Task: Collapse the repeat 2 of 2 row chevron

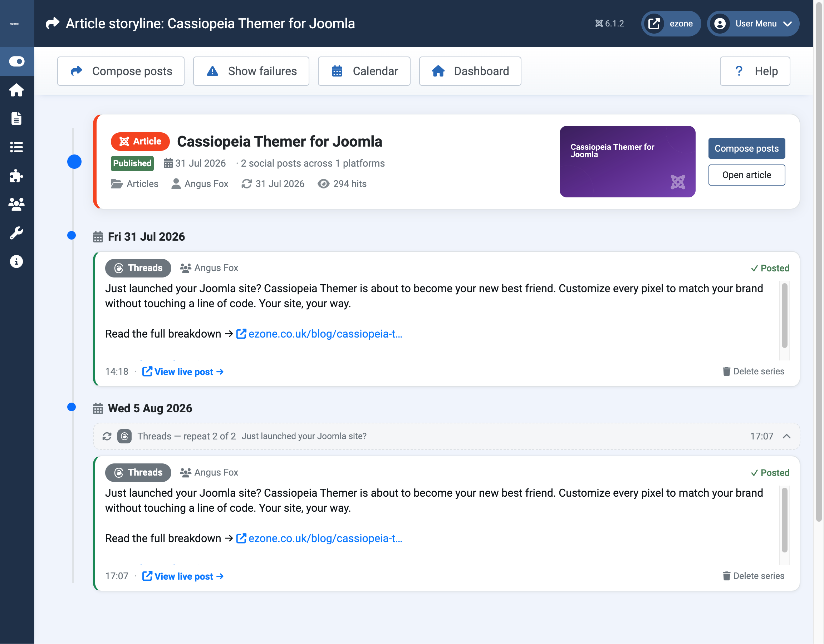Action: tap(787, 437)
